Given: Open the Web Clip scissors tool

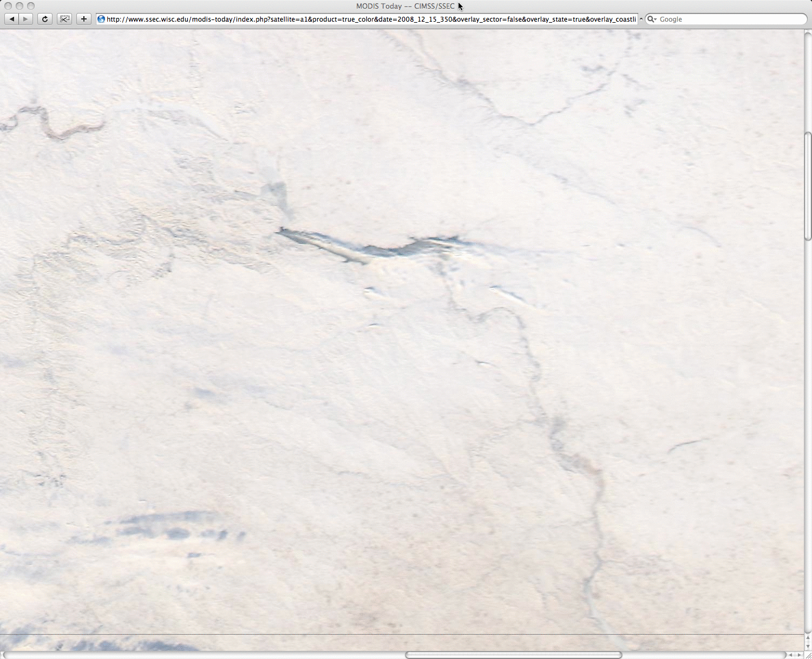Looking at the screenshot, I should [x=64, y=19].
